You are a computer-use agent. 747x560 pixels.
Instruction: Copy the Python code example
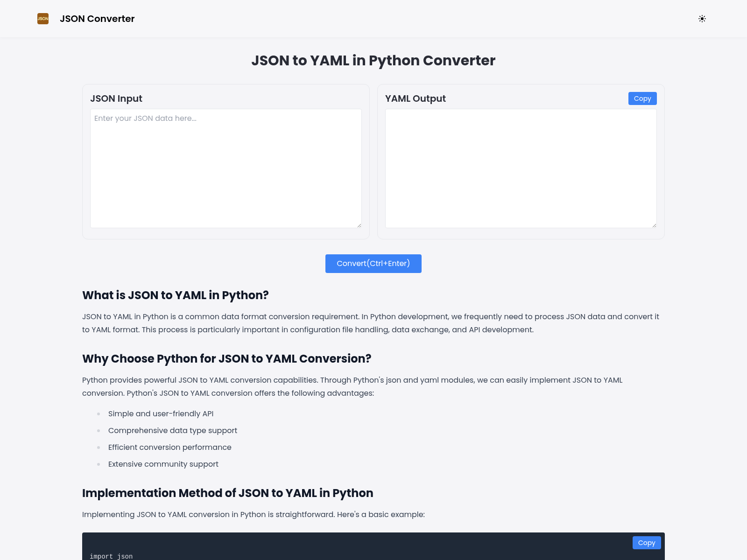(646, 542)
